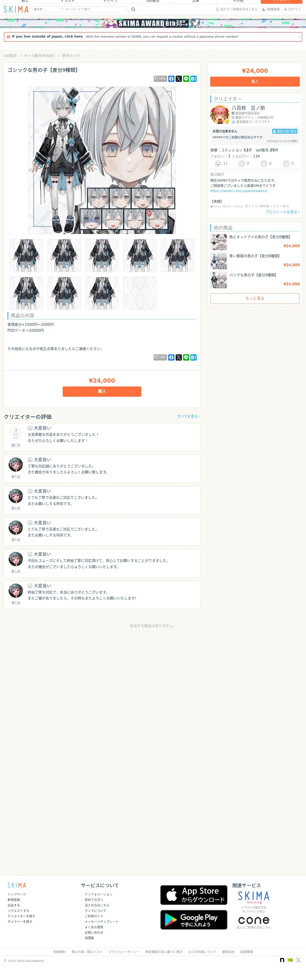Select the blank white last thumbnail
This screenshot has width=306, height=980.
[x=139, y=293]
